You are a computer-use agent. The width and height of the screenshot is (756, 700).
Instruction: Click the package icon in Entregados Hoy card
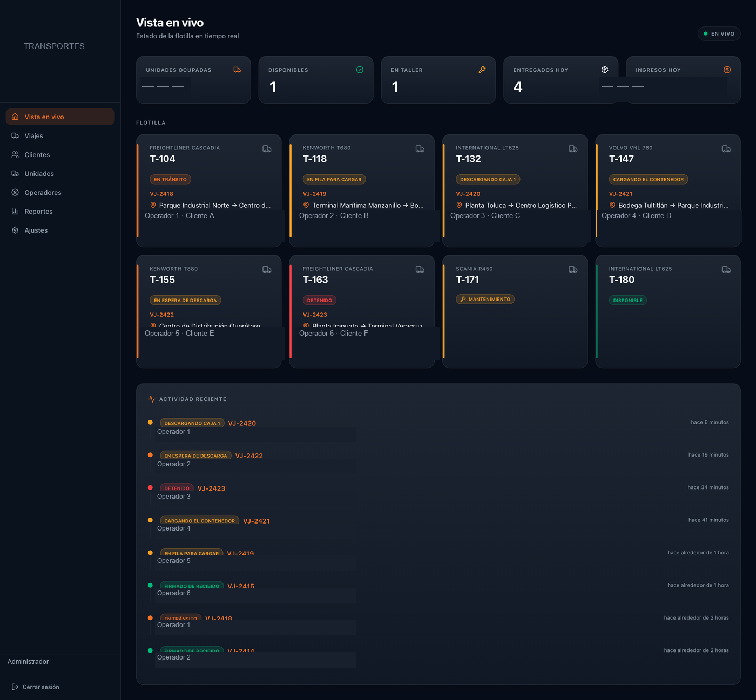click(x=605, y=70)
